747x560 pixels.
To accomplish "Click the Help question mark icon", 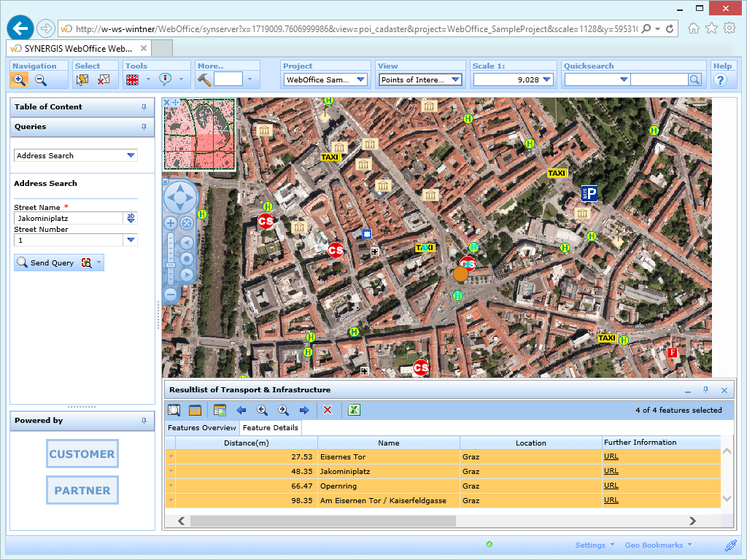I will pos(721,79).
